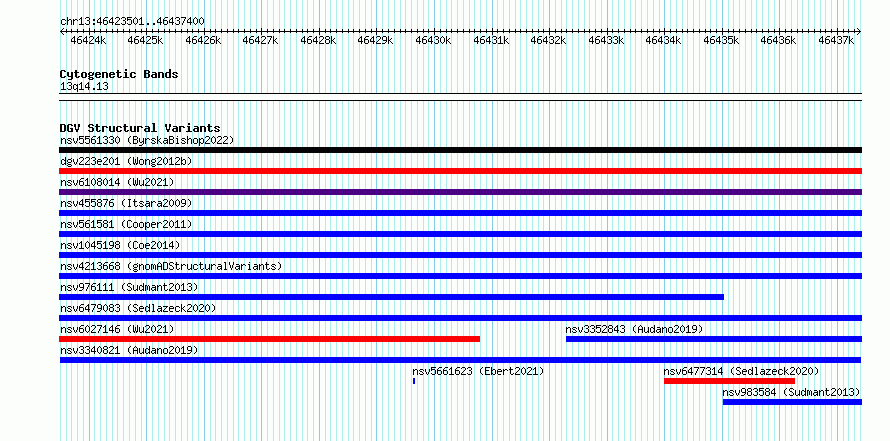890x441 pixels.
Task: Click the 46435k ruler tick label
Action: point(721,40)
